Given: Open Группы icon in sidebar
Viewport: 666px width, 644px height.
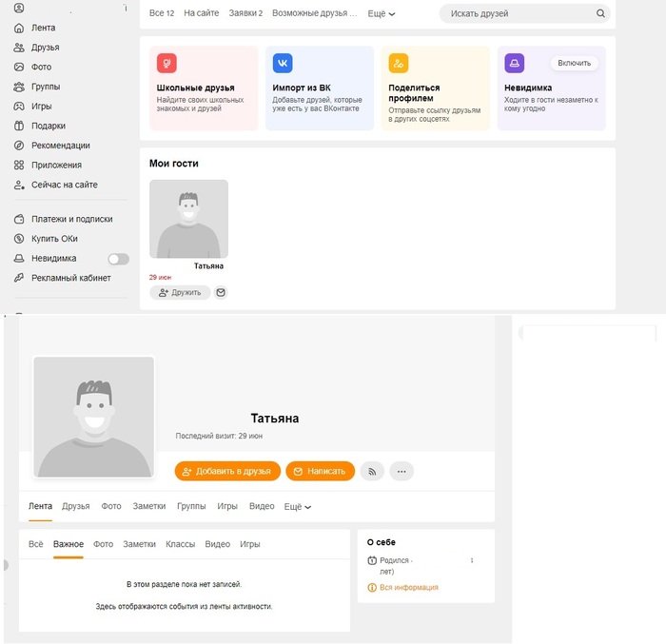Looking at the screenshot, I should point(19,87).
